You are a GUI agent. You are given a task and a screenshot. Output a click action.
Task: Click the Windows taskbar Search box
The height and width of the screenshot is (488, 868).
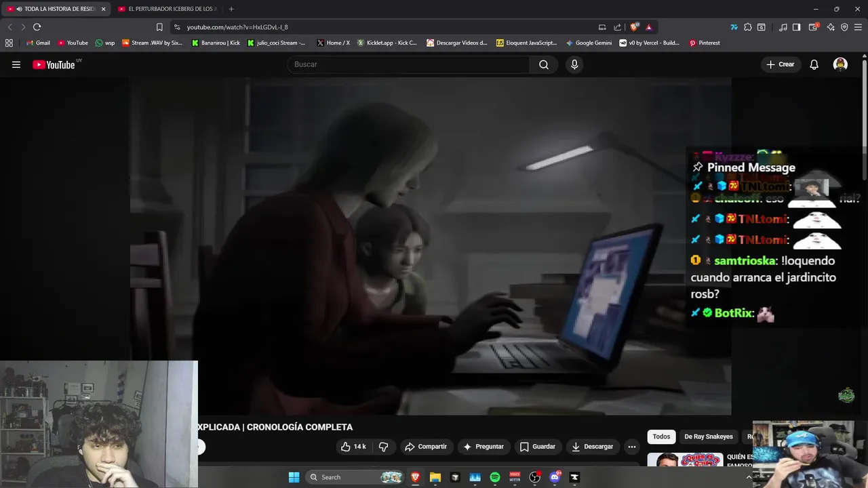[x=355, y=477]
